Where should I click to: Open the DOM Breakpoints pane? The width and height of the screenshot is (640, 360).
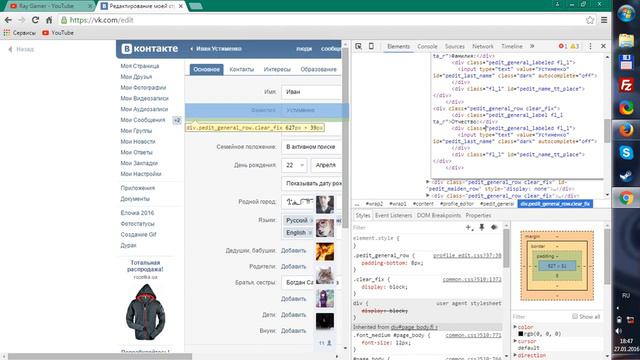click(x=439, y=216)
